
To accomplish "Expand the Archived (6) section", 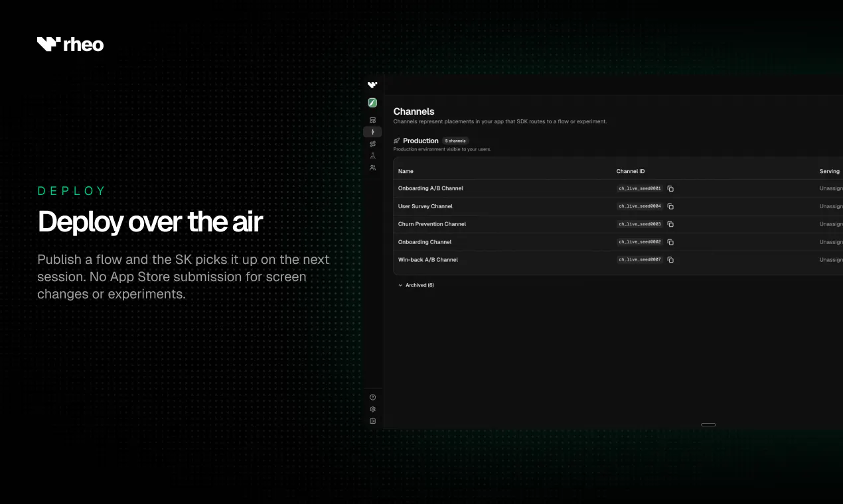I will pos(416,285).
